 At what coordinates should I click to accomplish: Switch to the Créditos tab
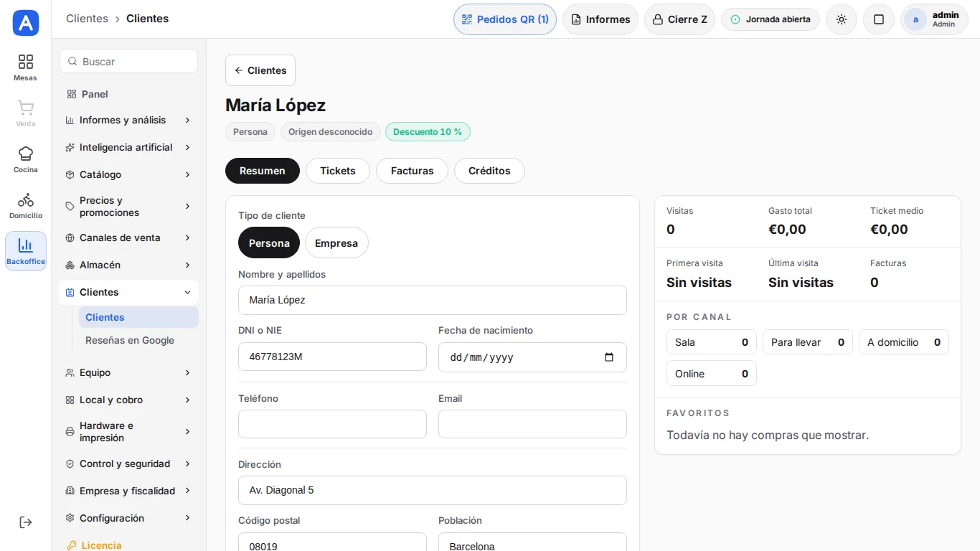[x=489, y=171]
